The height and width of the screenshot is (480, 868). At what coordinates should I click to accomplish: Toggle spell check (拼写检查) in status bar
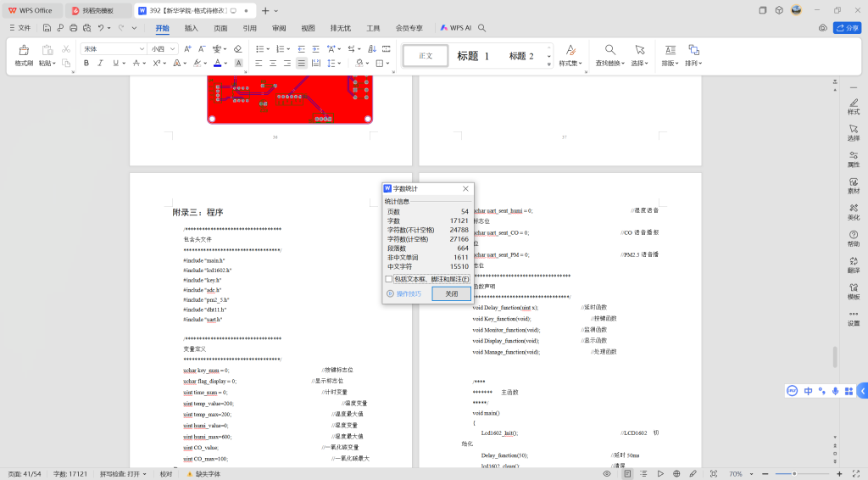click(123, 474)
